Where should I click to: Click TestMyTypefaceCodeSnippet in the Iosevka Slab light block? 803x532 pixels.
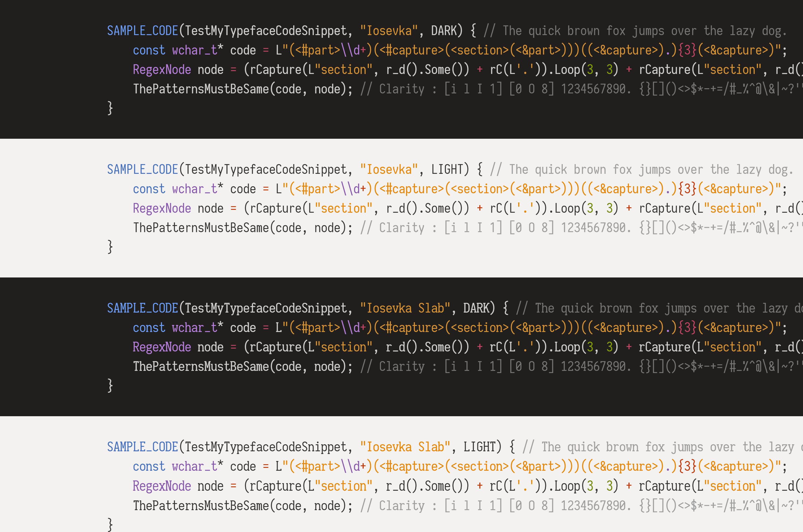[266, 447]
